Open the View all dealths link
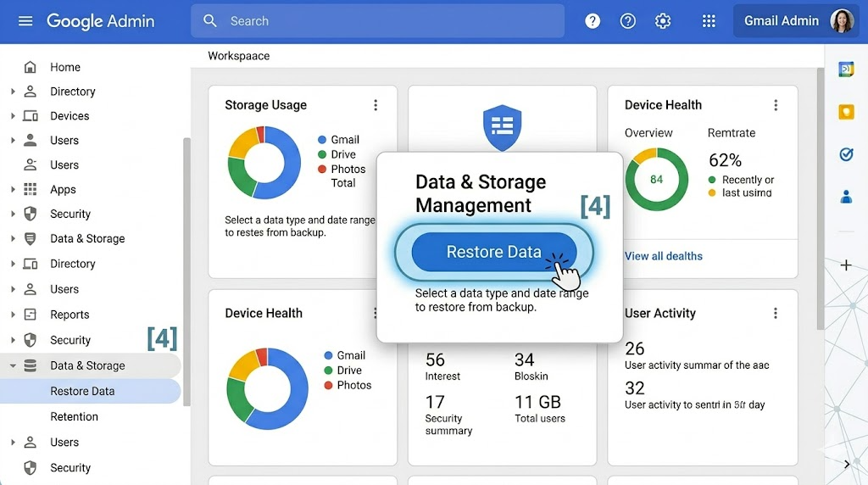The height and width of the screenshot is (485, 868). point(663,256)
